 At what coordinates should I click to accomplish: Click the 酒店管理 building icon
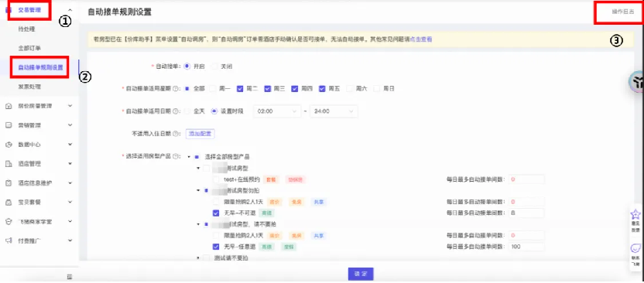(9, 164)
